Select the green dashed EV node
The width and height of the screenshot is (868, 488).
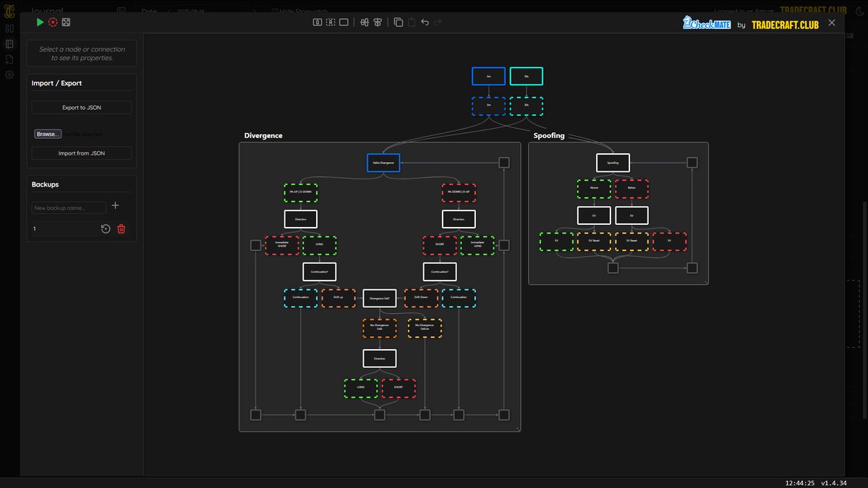point(556,241)
